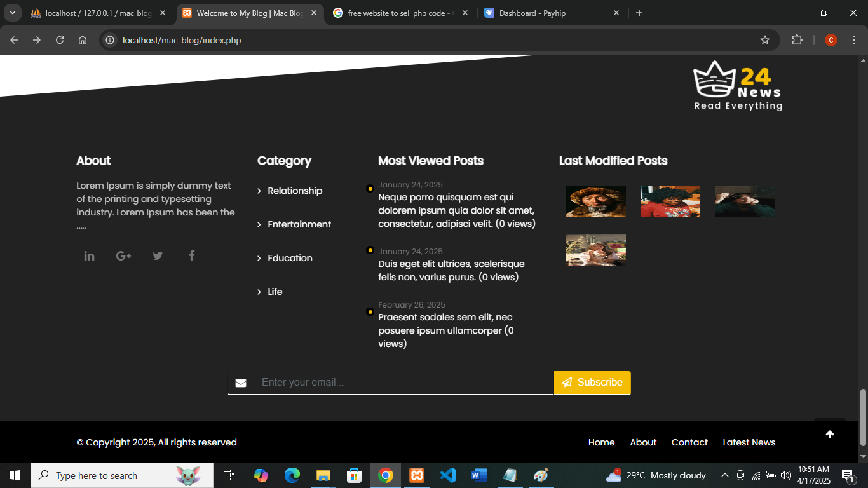Open the Duis eget elit ultrices post
Viewport: 868px width, 488px height.
tap(451, 271)
